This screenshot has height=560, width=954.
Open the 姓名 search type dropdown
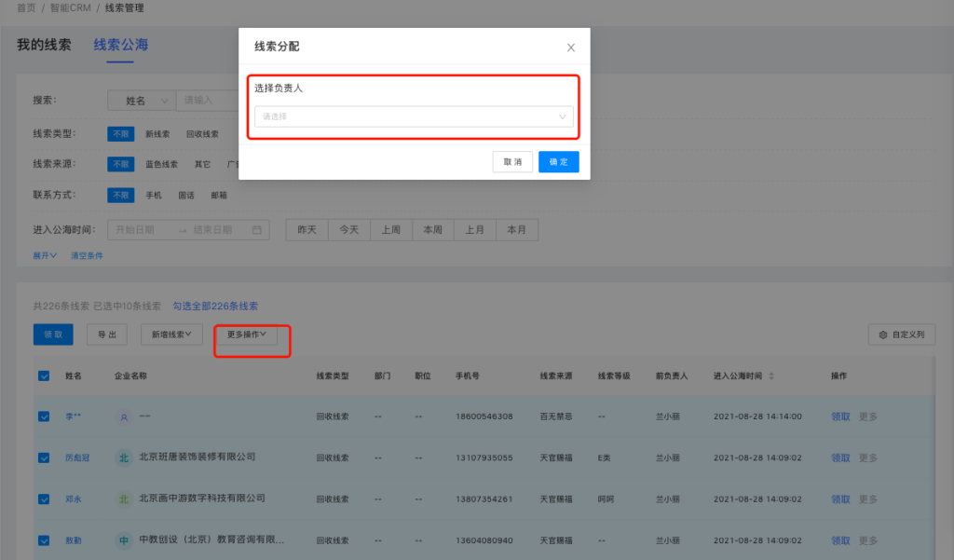[141, 101]
